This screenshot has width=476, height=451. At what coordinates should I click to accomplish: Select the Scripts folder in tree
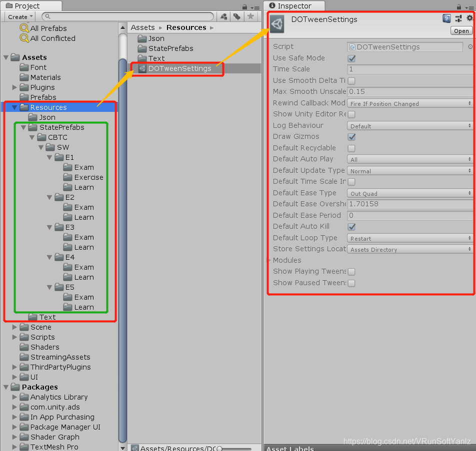tap(42, 337)
